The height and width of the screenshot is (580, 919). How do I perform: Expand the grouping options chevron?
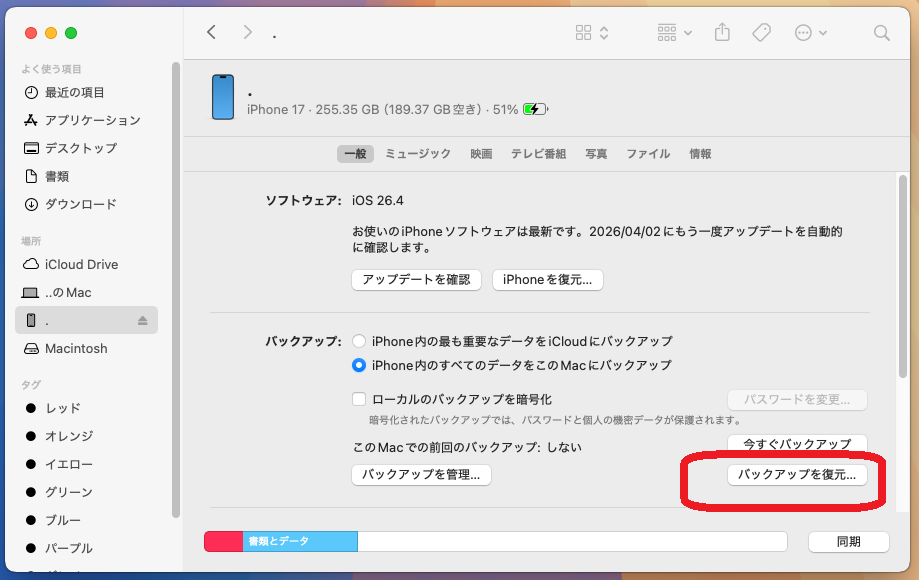[688, 33]
